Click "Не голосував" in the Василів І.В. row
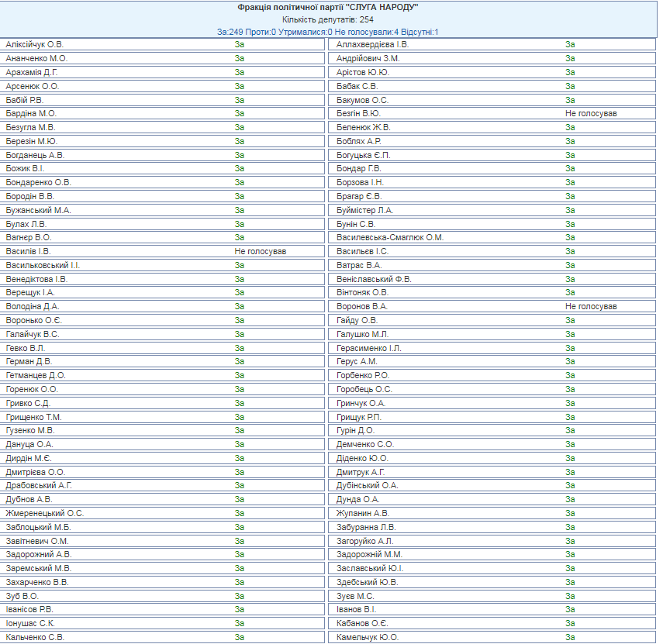Viewport: 663px width, 644px height. (x=261, y=252)
